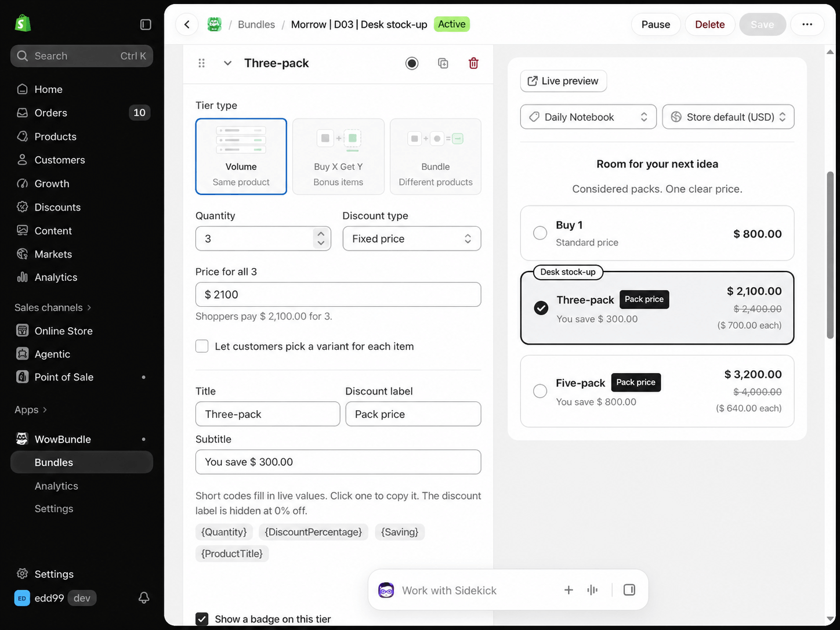Open Products in the sidebar

coord(82,136)
